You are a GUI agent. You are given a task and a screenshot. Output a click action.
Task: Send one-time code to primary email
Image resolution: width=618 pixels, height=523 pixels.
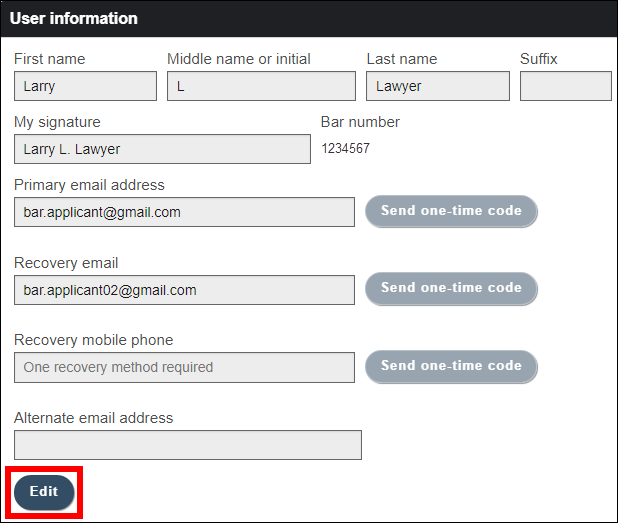point(451,211)
